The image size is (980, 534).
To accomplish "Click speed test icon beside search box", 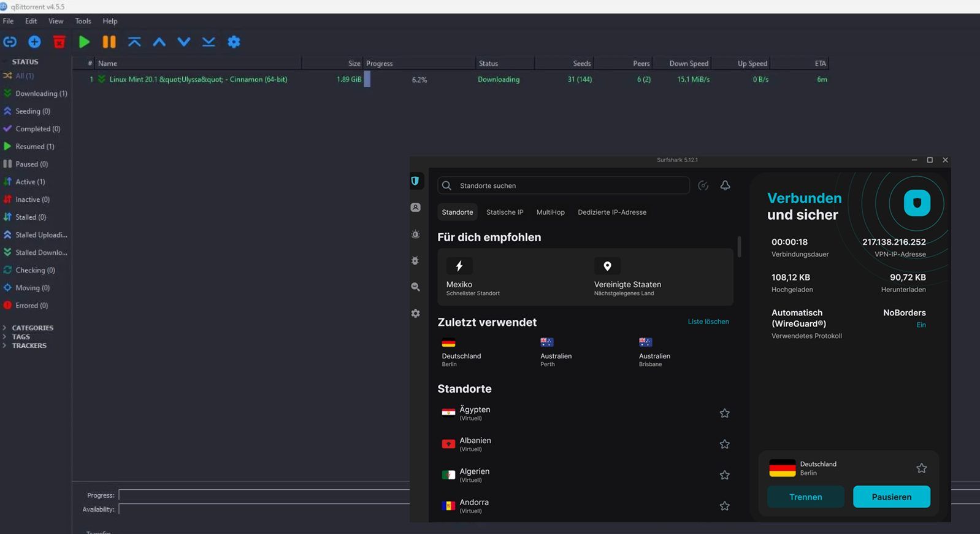I will tap(703, 185).
